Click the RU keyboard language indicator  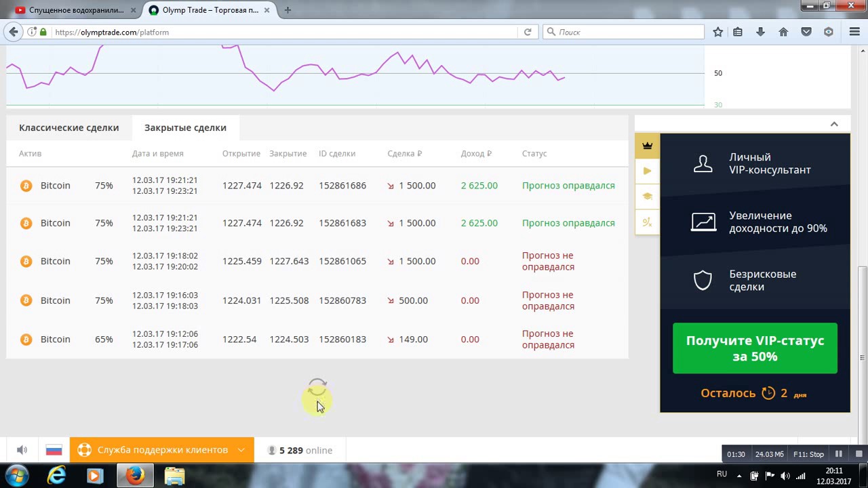[x=722, y=474]
